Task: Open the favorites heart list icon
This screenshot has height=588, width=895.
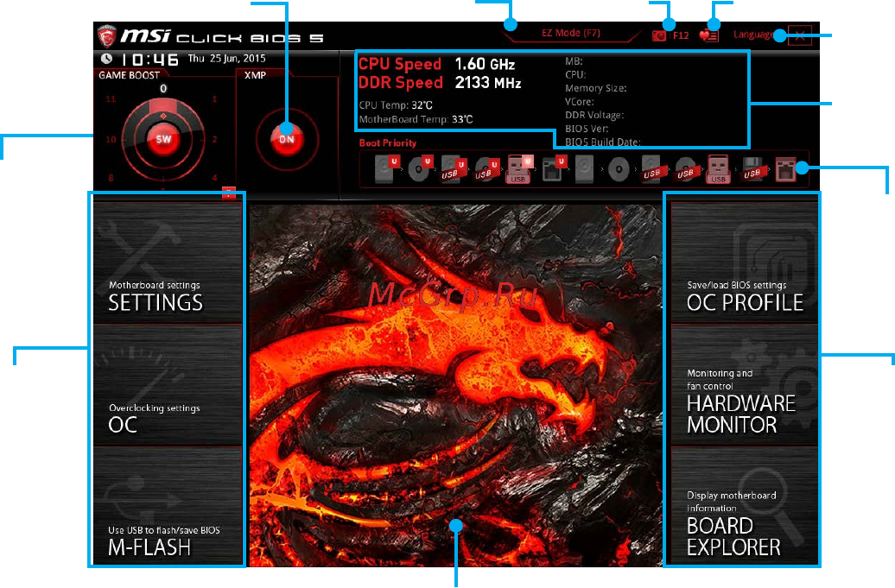Action: [708, 36]
